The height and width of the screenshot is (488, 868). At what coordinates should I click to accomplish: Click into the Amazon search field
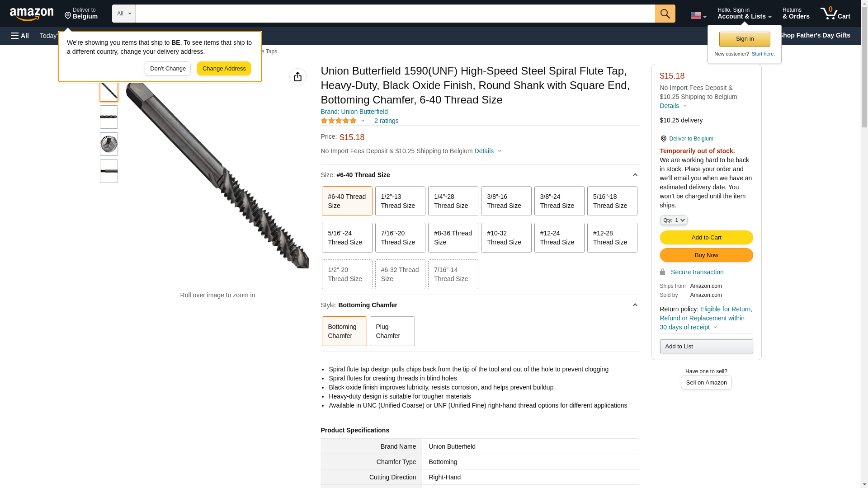(395, 14)
